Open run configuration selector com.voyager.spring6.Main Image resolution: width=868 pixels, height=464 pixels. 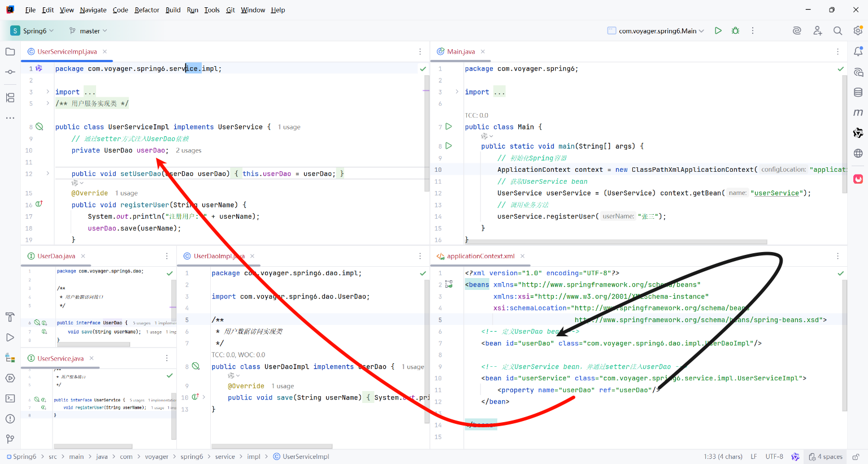656,31
